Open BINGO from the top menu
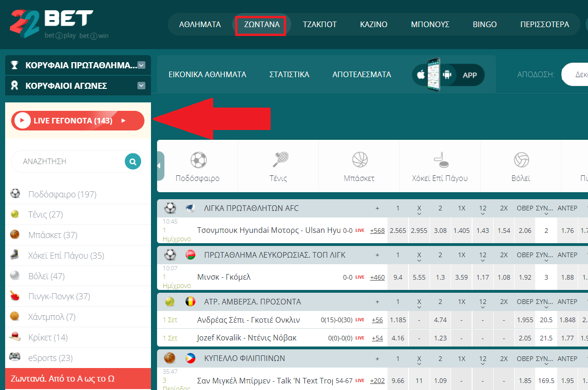588x390 pixels. point(485,24)
